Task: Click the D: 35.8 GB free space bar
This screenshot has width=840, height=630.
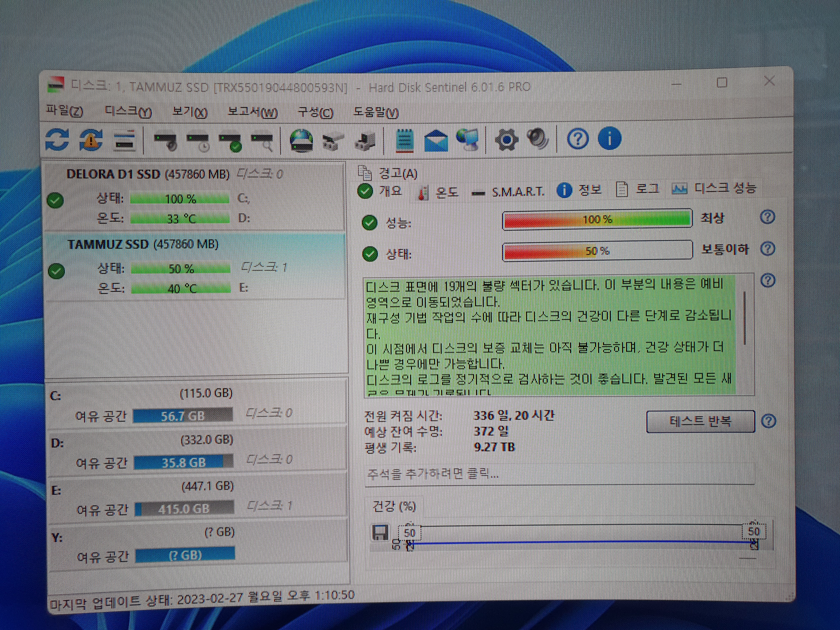Action: (x=184, y=462)
